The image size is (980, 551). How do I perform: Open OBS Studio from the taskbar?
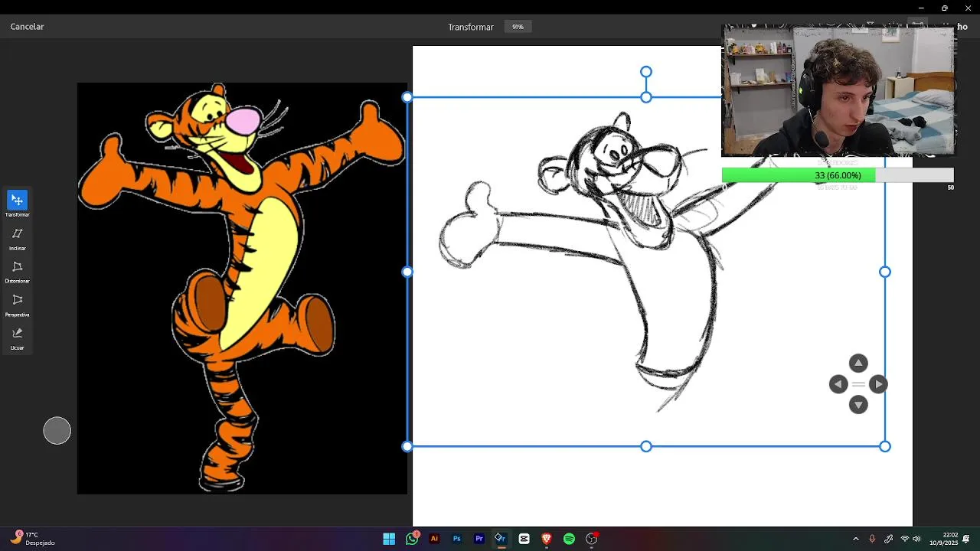(x=591, y=539)
